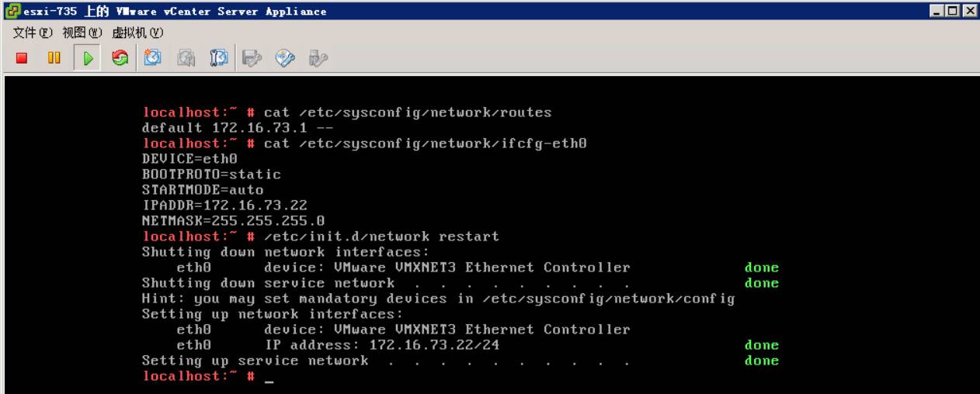The image size is (980, 394).
Task: Open the Snapshot Manager wrench icon
Action: (x=219, y=58)
